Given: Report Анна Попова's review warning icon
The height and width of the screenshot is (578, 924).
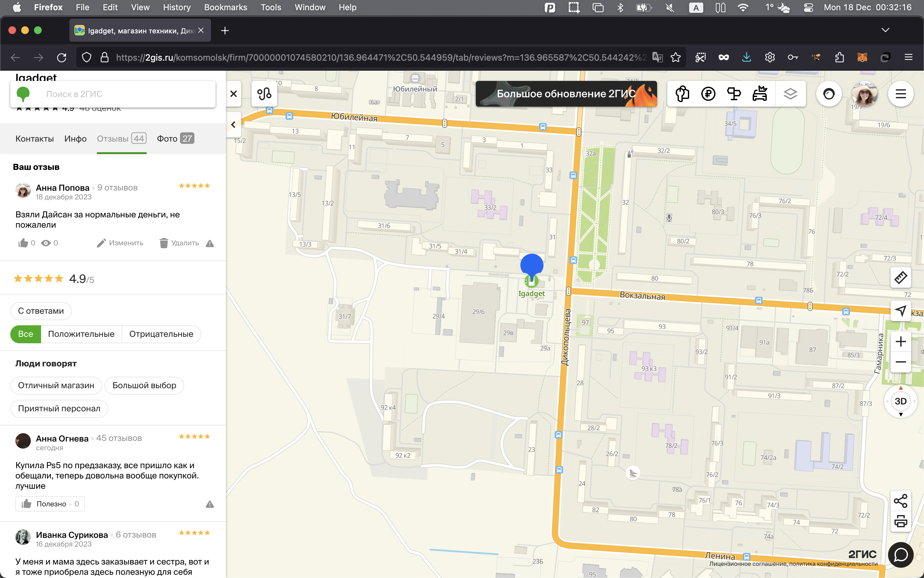Looking at the screenshot, I should (210, 243).
